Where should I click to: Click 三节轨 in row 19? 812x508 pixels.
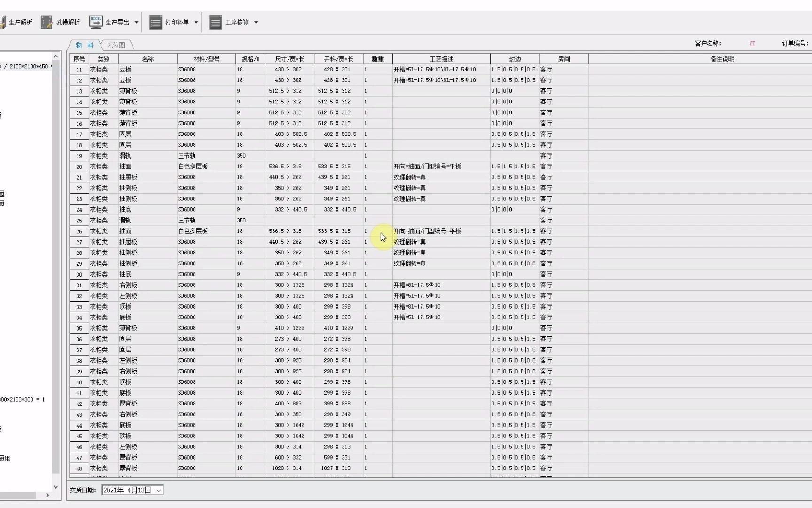tap(187, 156)
